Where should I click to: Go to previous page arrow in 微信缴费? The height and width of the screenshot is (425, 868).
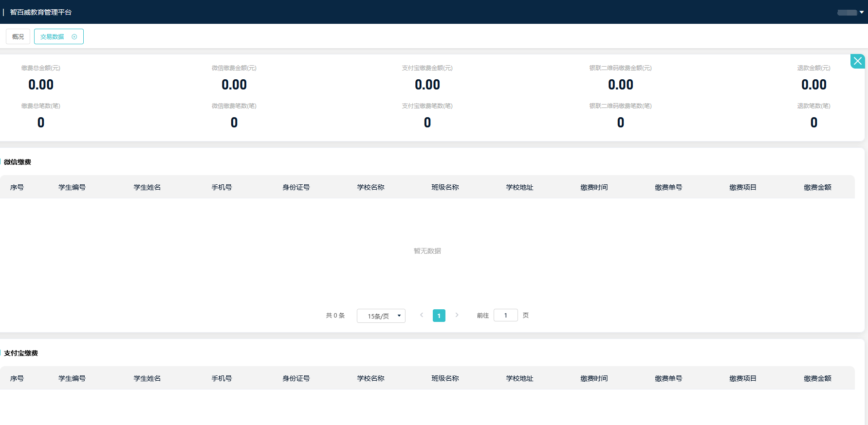[422, 315]
